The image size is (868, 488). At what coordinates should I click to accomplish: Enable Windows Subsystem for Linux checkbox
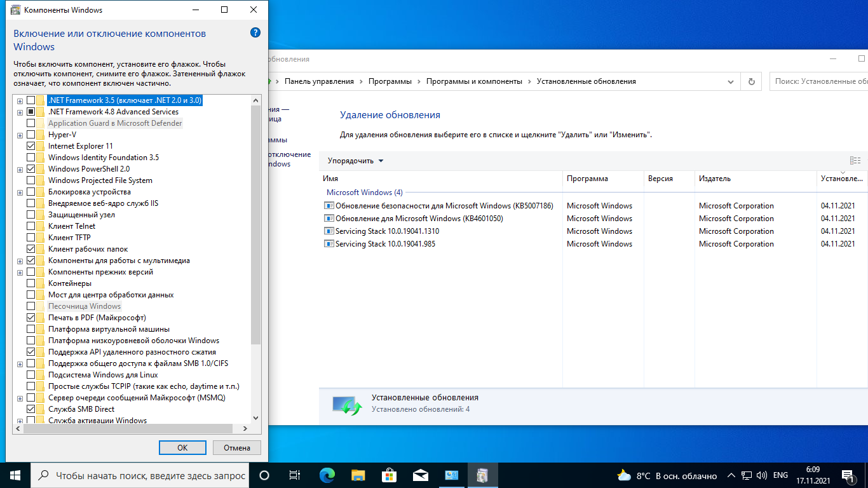(x=31, y=375)
